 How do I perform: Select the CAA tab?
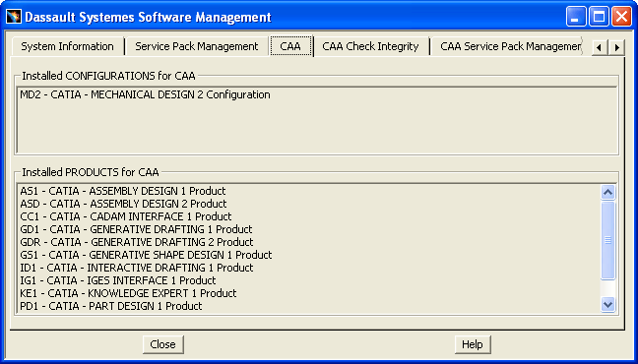(x=290, y=46)
